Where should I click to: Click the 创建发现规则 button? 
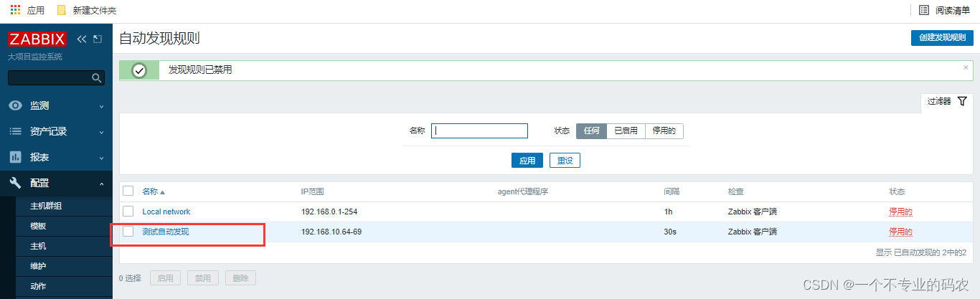pos(942,38)
